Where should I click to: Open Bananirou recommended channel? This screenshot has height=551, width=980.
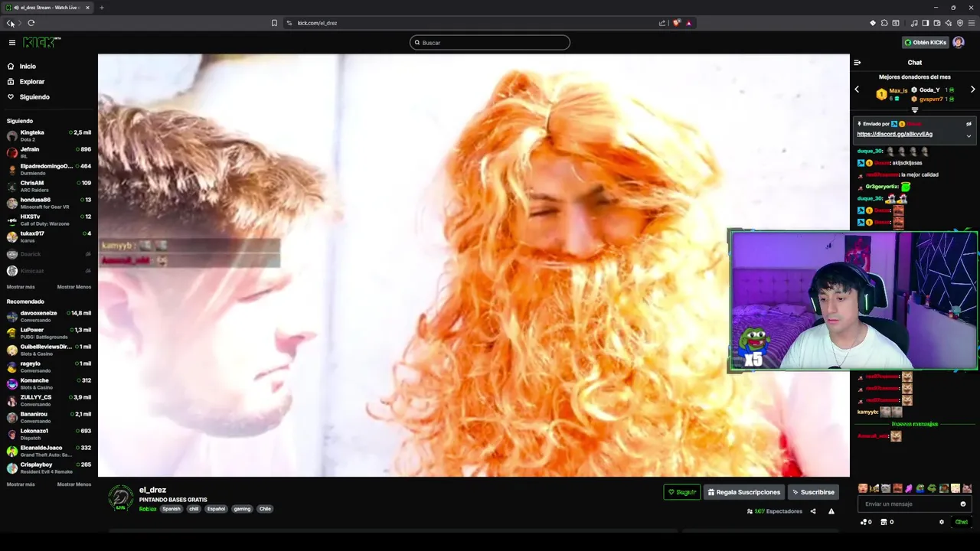48,417
